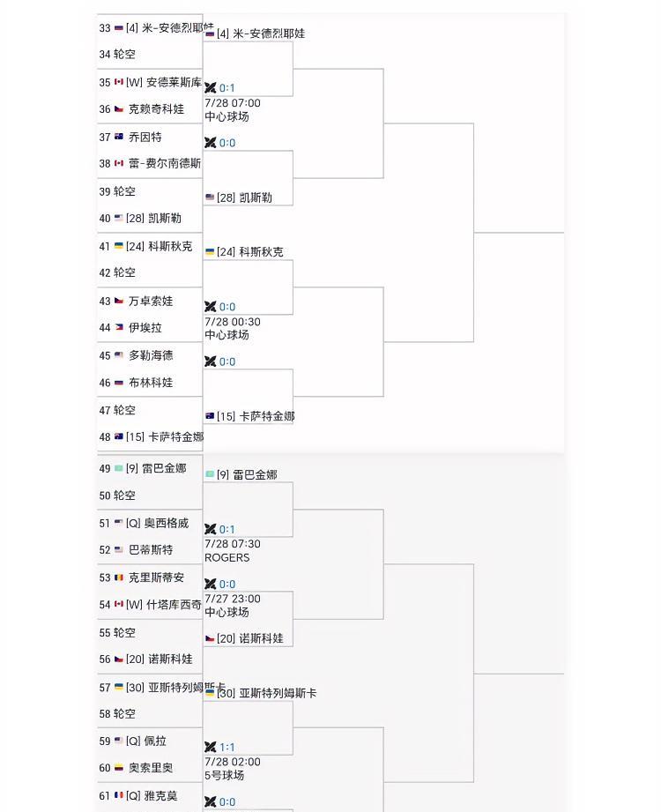Click the crossed-rackets icon above 7/28 07:30 ROGERS
The image size is (661, 812).
tap(211, 529)
